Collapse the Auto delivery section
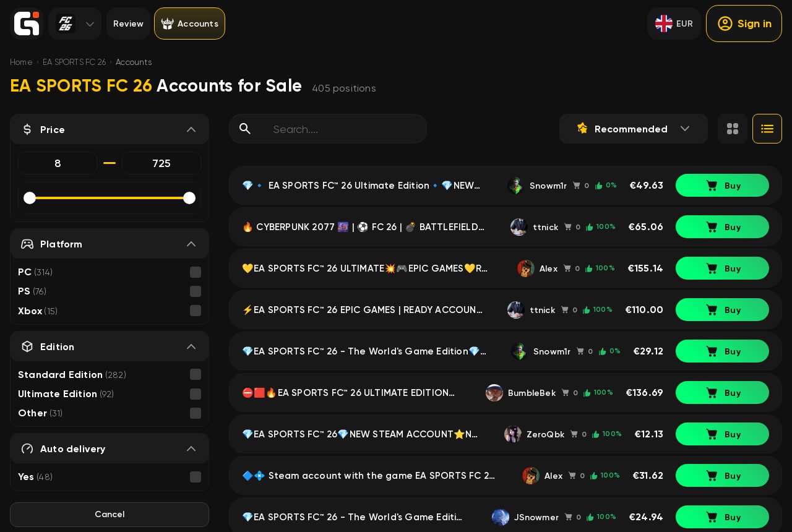The height and width of the screenshot is (532, 792). [191, 448]
